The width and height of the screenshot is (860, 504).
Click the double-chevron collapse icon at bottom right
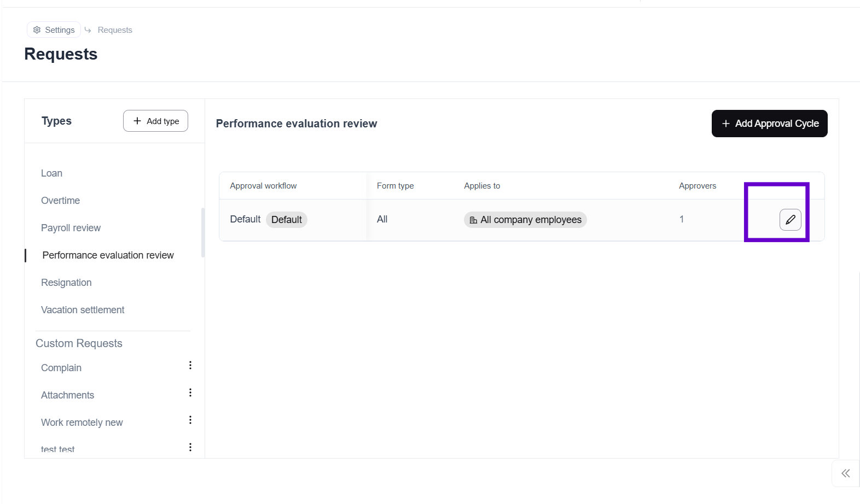[x=845, y=473]
